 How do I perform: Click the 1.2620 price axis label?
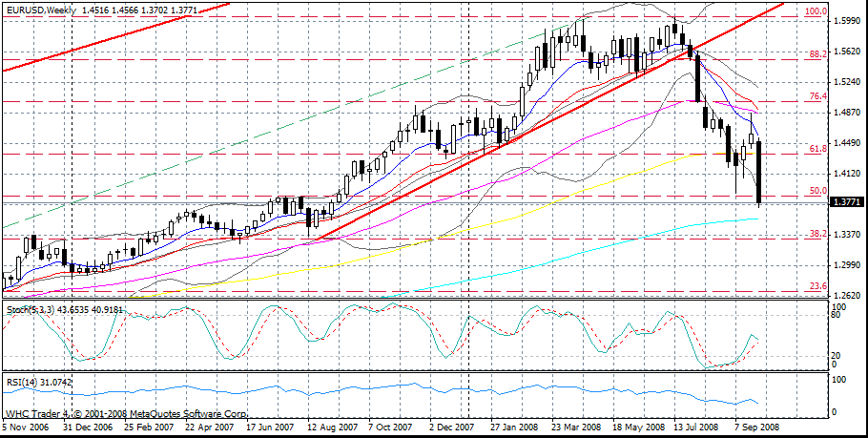click(x=847, y=296)
